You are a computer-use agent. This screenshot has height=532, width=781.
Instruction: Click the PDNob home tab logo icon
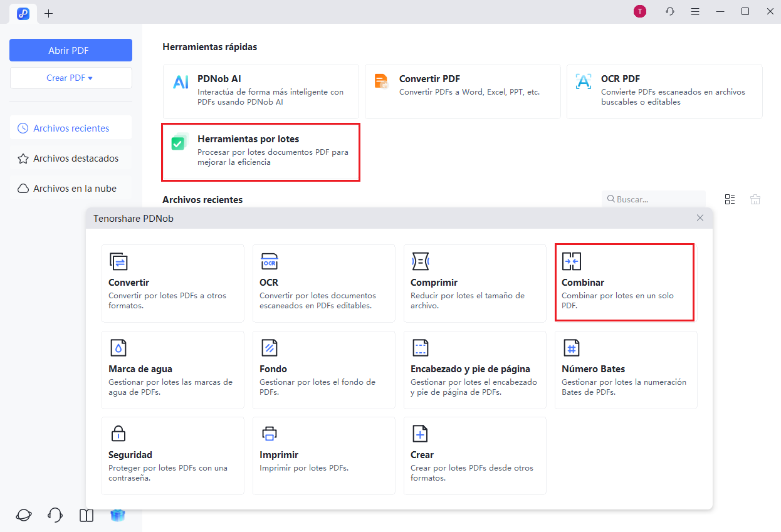pyautogui.click(x=23, y=13)
